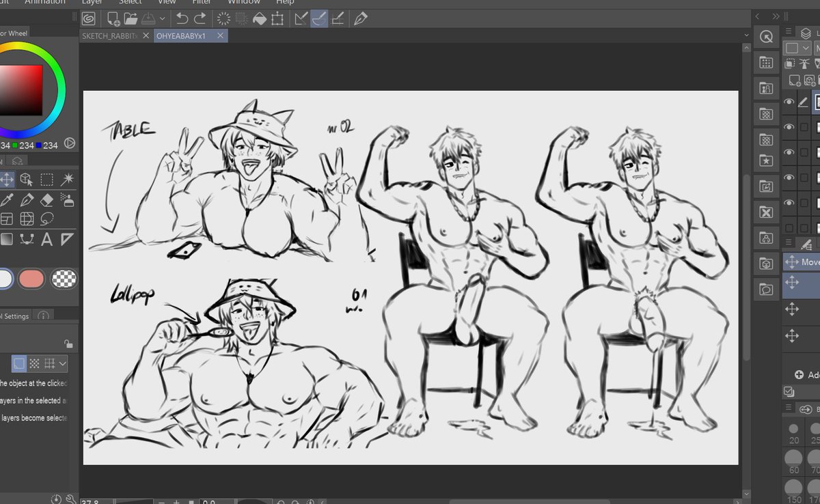Click the circled arrow beside RGB values
Viewport: 820px width, 504px height.
coord(69,143)
